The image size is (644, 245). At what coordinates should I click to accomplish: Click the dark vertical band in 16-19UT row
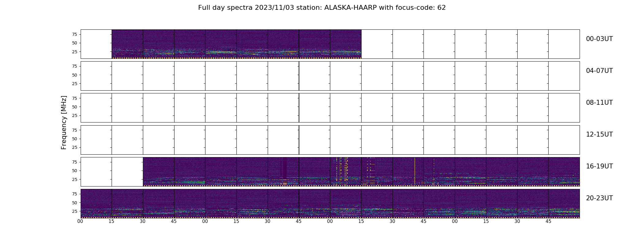[285, 168]
